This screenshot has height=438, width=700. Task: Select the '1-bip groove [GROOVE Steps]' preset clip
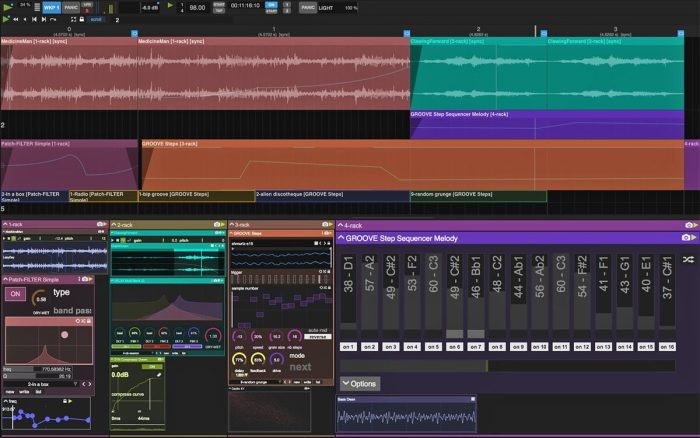point(197,196)
